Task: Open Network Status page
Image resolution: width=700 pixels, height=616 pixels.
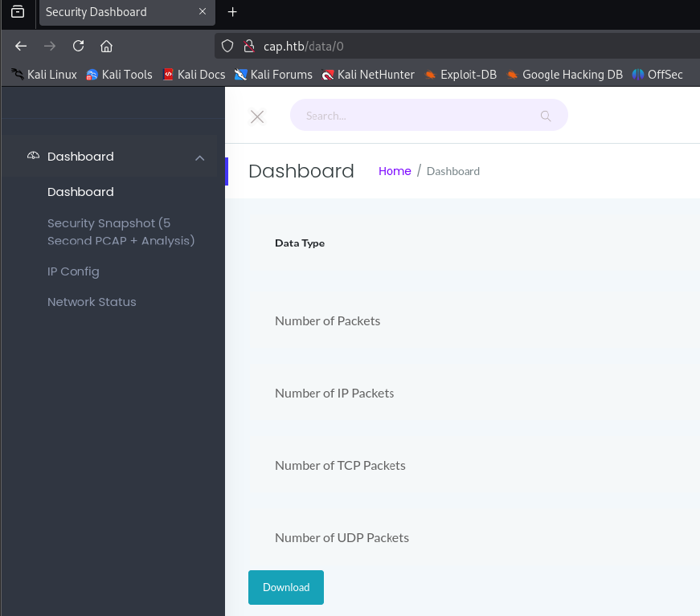Action: (x=92, y=302)
